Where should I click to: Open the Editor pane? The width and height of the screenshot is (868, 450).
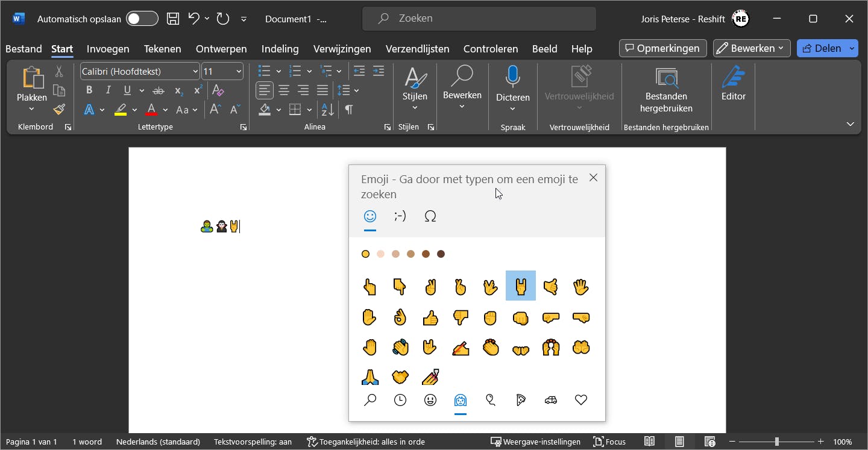coord(734,84)
